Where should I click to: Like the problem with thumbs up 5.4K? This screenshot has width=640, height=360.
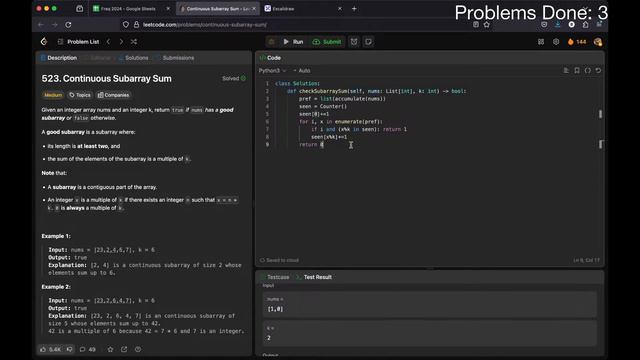coord(50,349)
